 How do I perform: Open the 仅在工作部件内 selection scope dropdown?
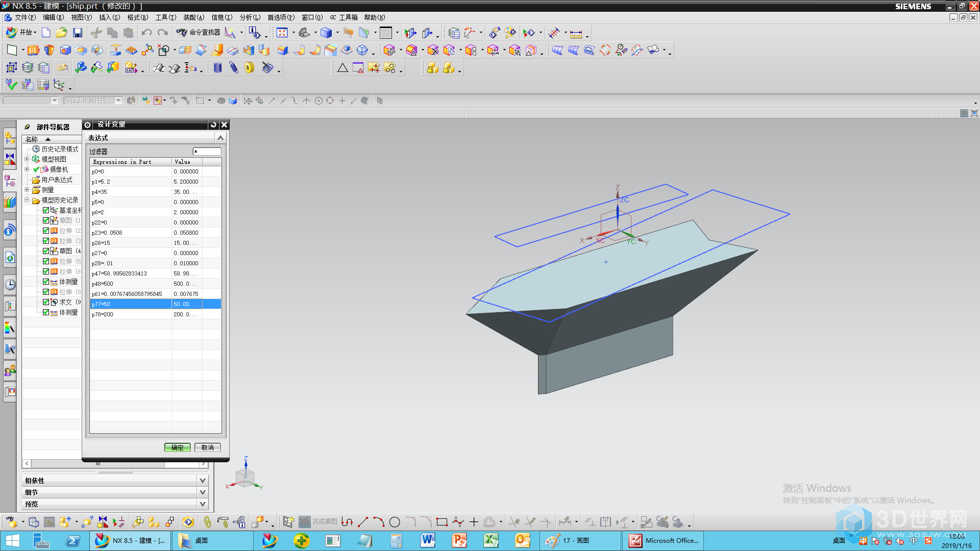coord(118,101)
